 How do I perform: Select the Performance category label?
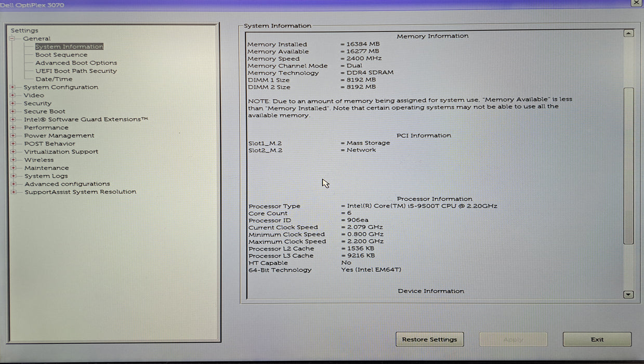(x=46, y=127)
